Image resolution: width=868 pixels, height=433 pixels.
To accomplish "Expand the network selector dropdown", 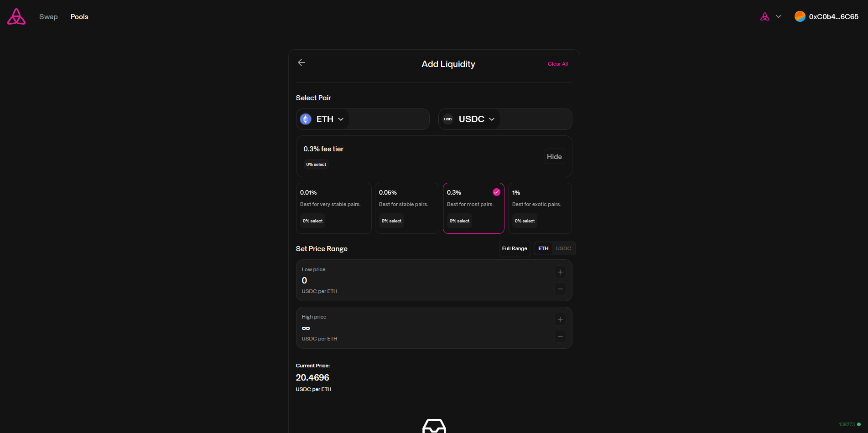I will (771, 17).
